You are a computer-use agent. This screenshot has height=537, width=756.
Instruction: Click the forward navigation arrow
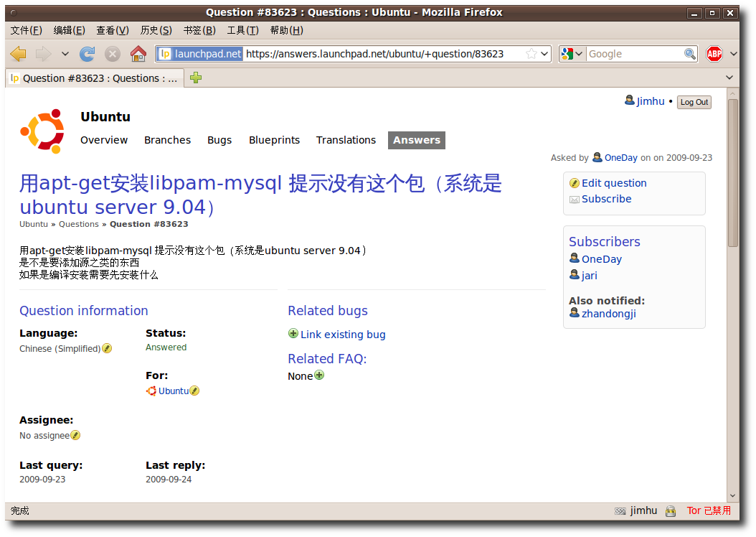[43, 54]
